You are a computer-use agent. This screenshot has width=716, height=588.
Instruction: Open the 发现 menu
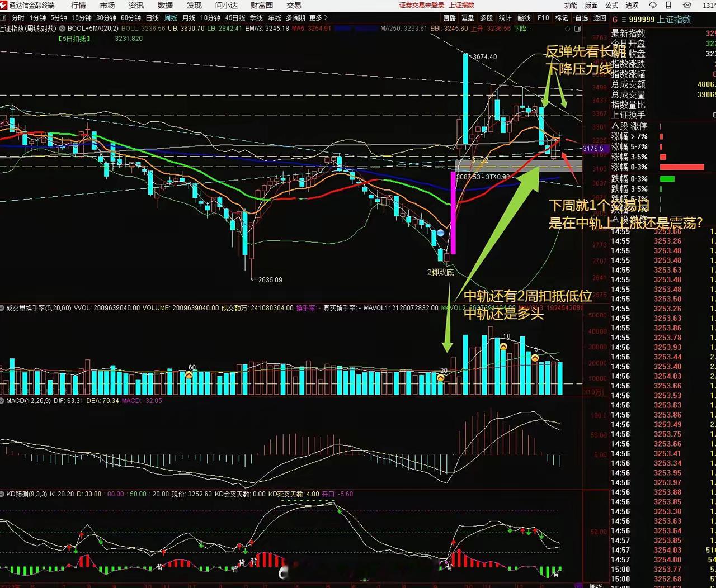pos(194,5)
